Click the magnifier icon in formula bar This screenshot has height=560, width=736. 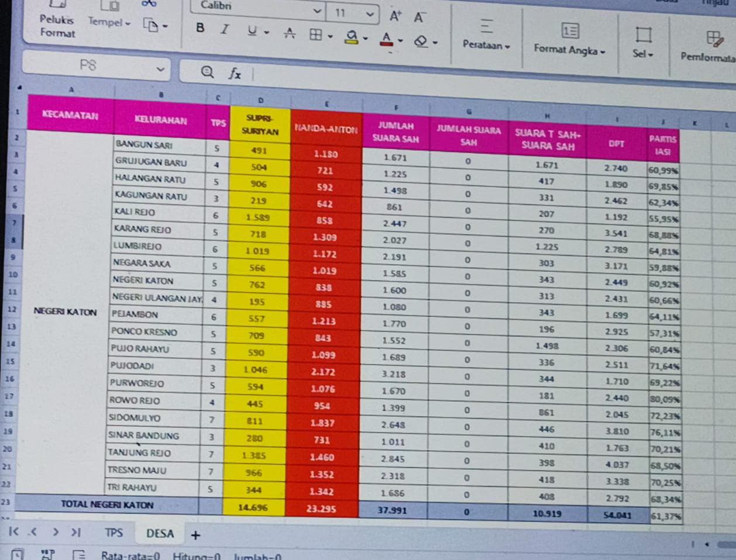point(207,71)
